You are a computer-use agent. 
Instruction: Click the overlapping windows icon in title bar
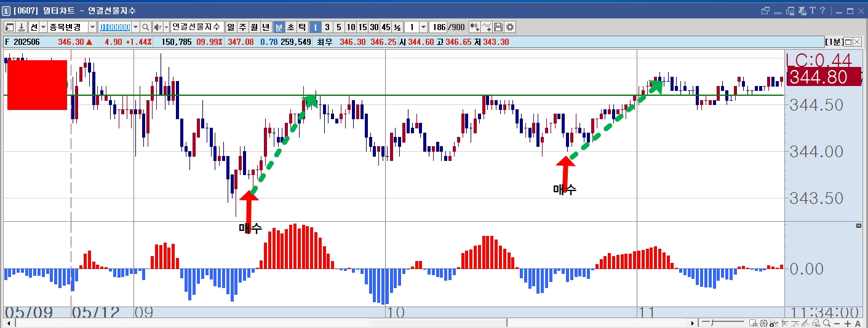[x=766, y=10]
